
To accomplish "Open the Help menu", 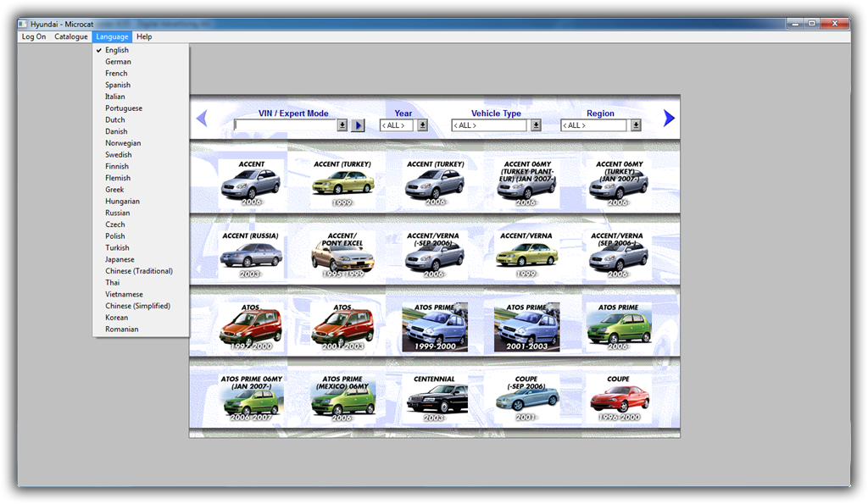I will [x=144, y=36].
